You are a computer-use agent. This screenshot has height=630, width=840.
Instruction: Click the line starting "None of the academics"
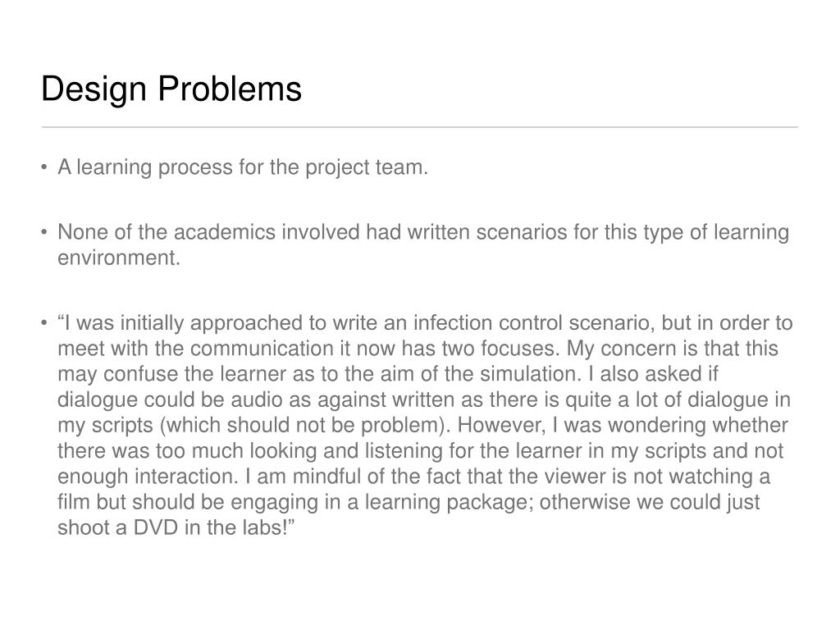pyautogui.click(x=423, y=232)
